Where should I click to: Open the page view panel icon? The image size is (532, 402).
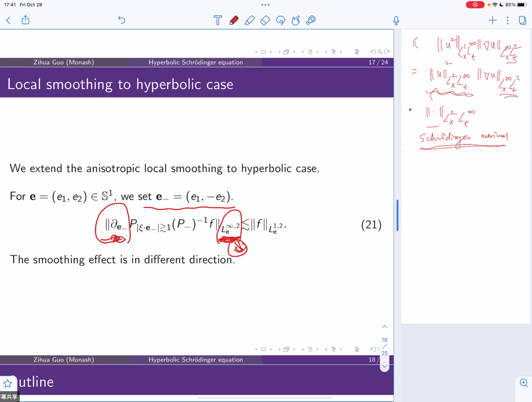click(522, 20)
